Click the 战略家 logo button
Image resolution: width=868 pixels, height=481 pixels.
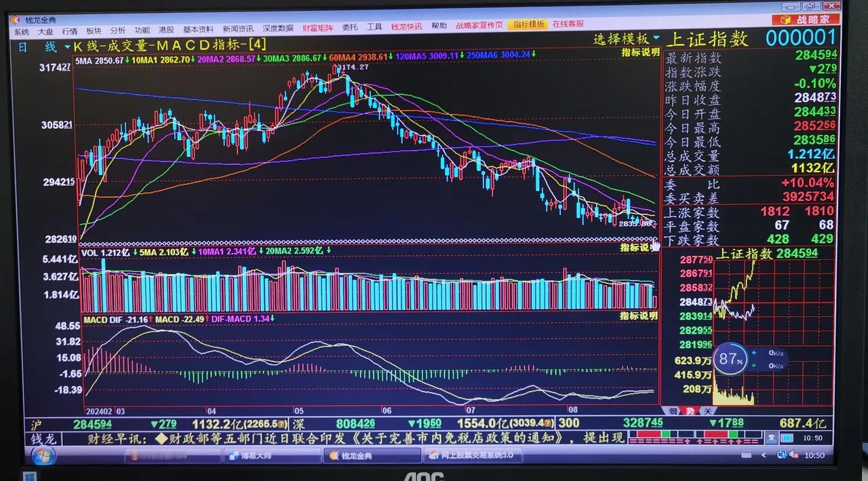pos(805,20)
